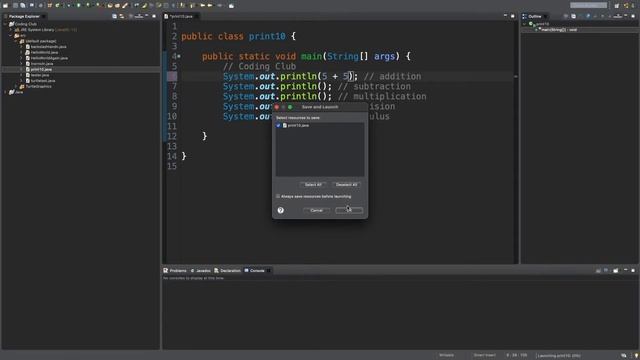Click the OK button in Save and Launch

click(349, 210)
